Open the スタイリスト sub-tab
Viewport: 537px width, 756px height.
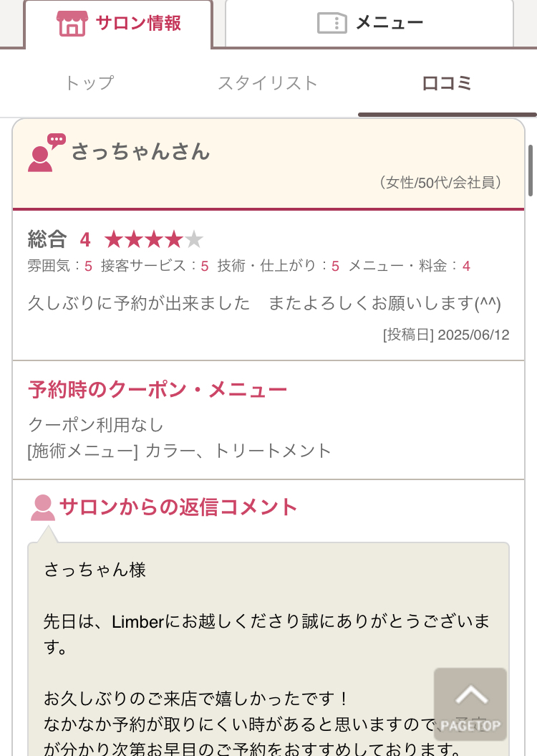pyautogui.click(x=268, y=83)
